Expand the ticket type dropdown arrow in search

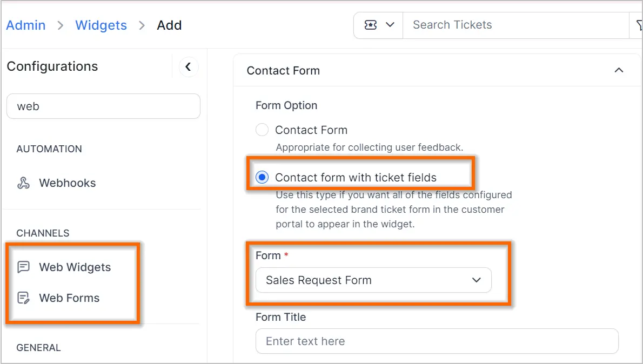coord(390,25)
